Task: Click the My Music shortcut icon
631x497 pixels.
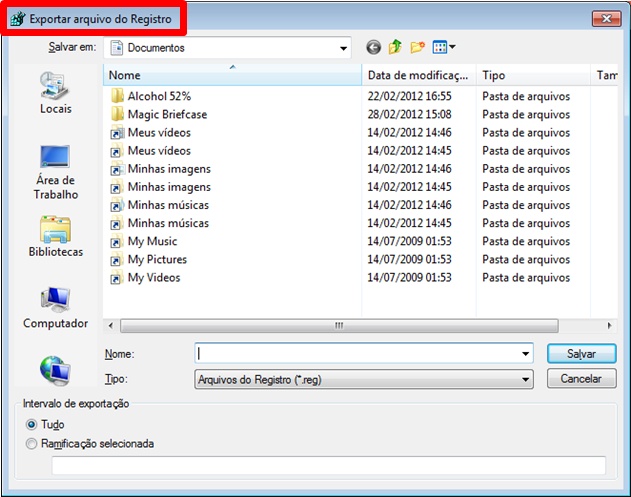Action: (x=117, y=241)
